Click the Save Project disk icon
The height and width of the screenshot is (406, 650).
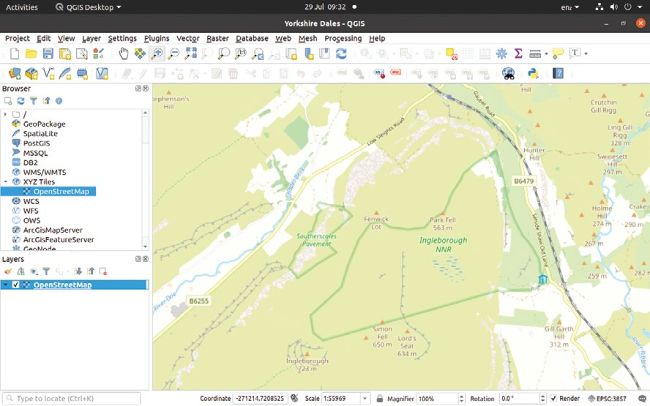[48, 53]
